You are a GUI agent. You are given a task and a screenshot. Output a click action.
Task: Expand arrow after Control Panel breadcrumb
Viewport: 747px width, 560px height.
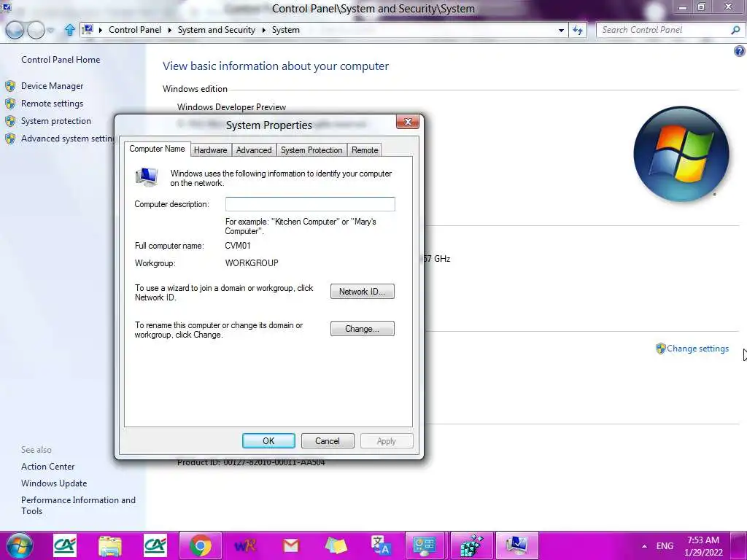click(x=169, y=30)
